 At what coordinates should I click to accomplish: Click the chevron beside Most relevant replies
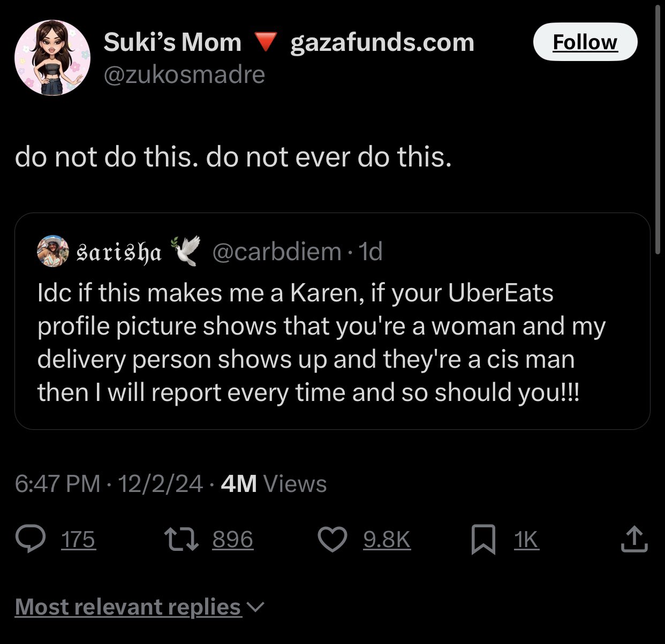click(x=256, y=607)
